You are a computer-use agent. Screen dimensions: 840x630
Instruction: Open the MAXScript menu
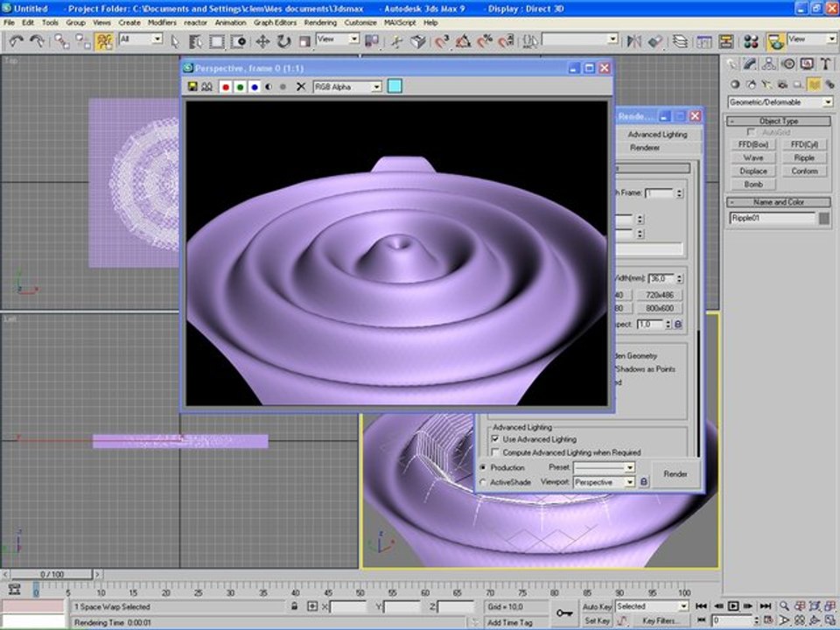(400, 23)
